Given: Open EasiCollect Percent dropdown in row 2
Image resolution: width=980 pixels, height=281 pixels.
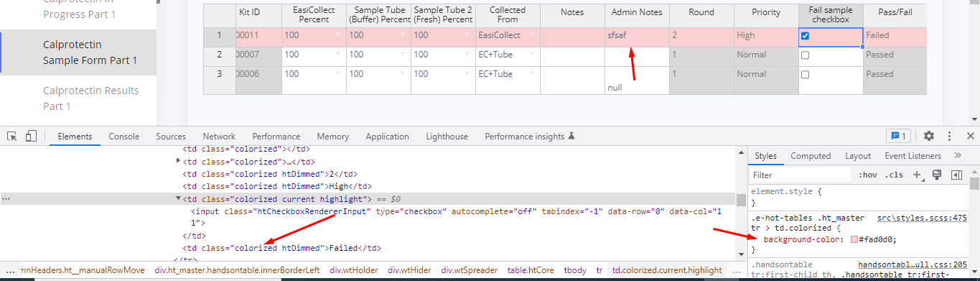Looking at the screenshot, I should [x=339, y=55].
